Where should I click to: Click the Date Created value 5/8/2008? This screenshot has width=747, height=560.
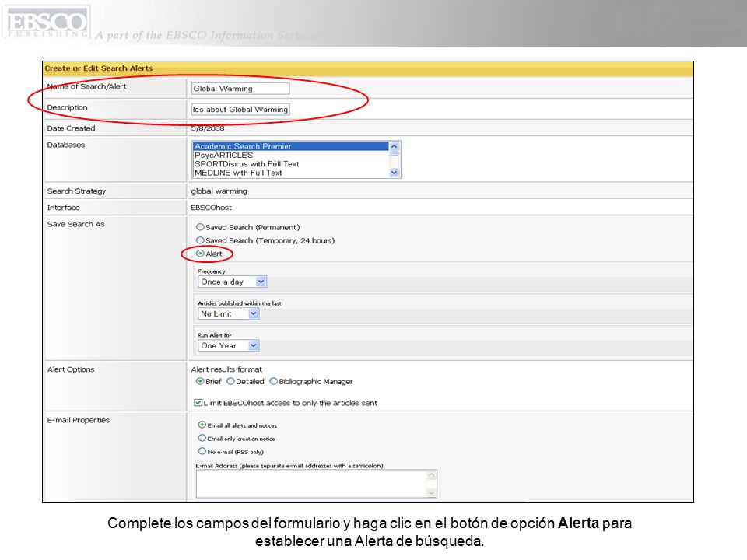coord(208,128)
